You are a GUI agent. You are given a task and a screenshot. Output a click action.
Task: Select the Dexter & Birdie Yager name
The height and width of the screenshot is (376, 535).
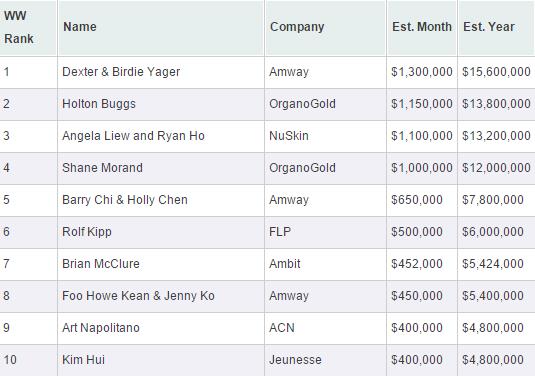tap(121, 72)
